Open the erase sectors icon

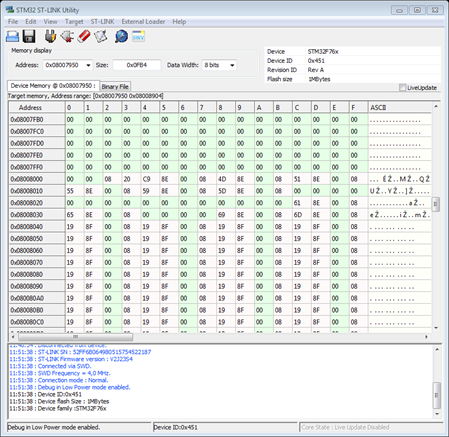[101, 36]
